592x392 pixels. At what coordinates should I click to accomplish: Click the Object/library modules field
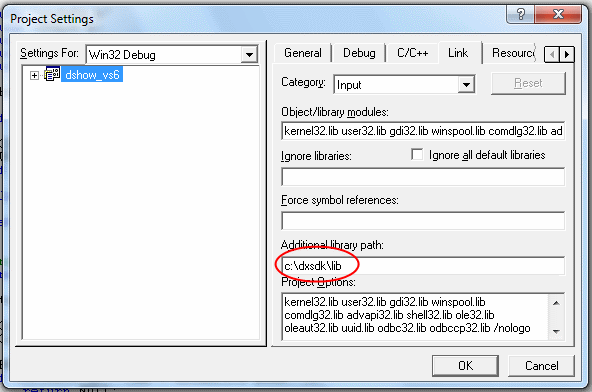[x=423, y=131]
